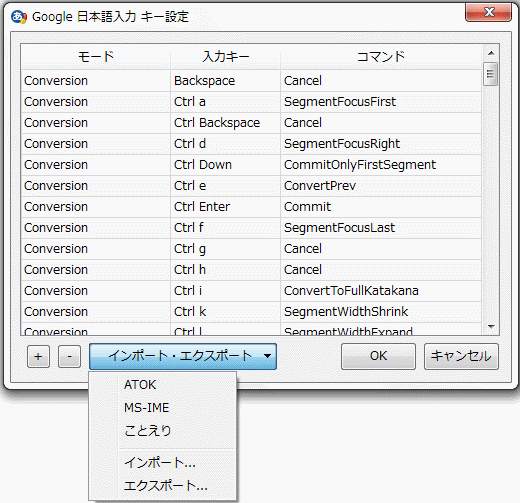520x503 pixels.
Task: Select the ConvertPrev command cell
Action: 381,186
